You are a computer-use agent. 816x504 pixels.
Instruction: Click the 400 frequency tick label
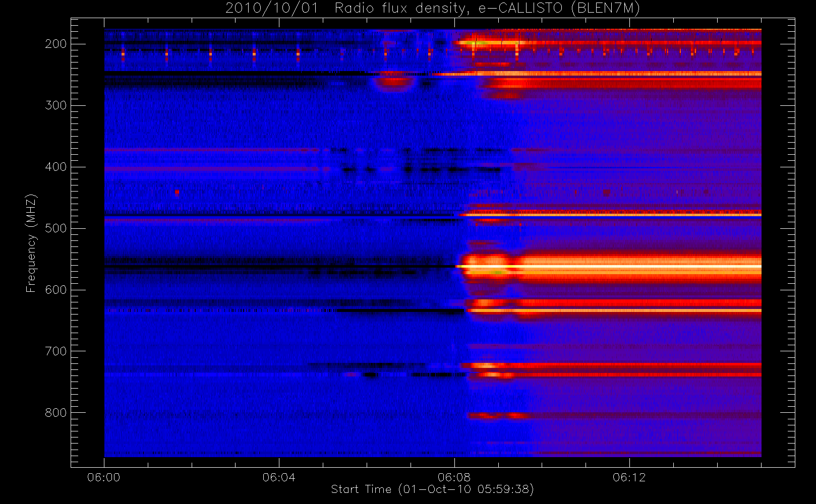55,167
